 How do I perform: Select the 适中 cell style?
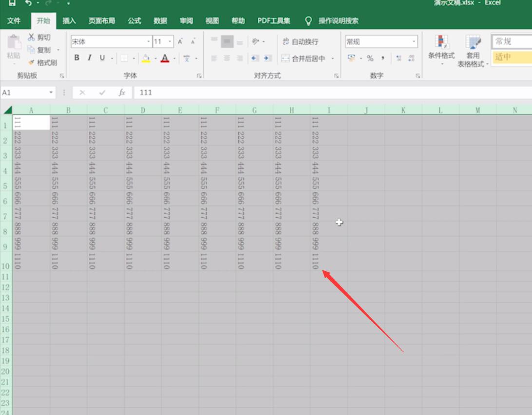pyautogui.click(x=512, y=57)
